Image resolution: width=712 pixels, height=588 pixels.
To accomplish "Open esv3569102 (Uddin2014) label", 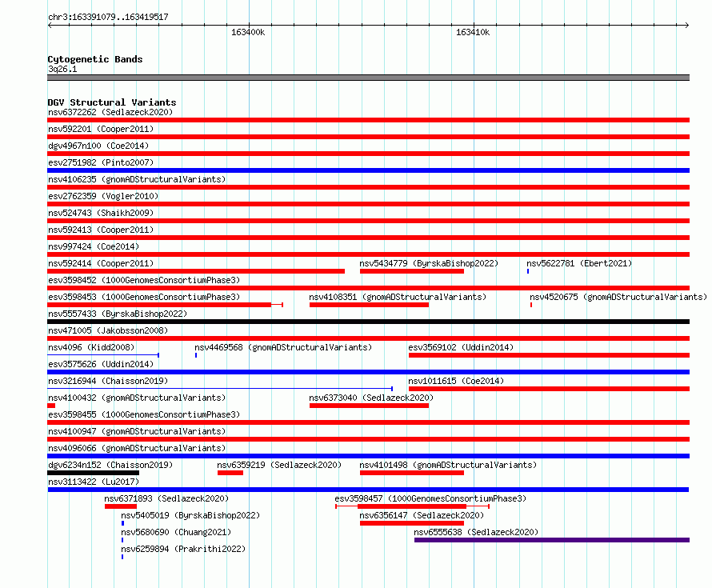I will [x=461, y=347].
